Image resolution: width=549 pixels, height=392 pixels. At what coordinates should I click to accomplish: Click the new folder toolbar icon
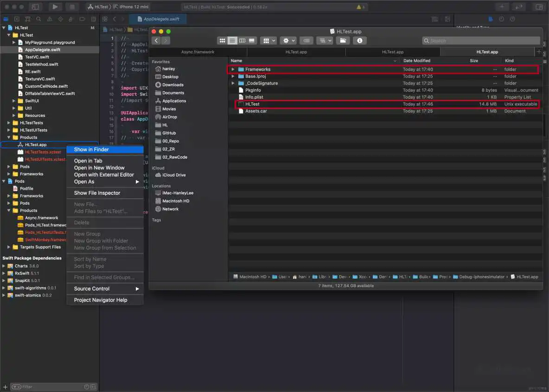[343, 41]
